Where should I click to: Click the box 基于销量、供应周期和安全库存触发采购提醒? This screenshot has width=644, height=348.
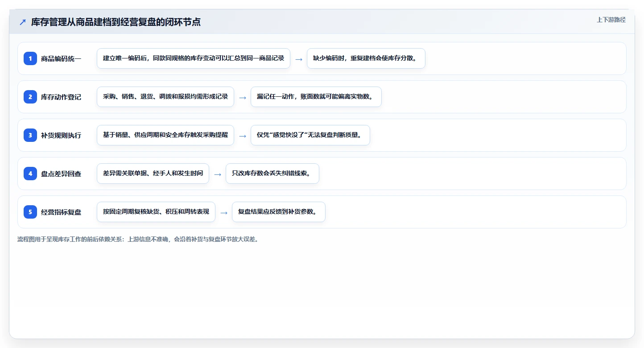click(165, 135)
